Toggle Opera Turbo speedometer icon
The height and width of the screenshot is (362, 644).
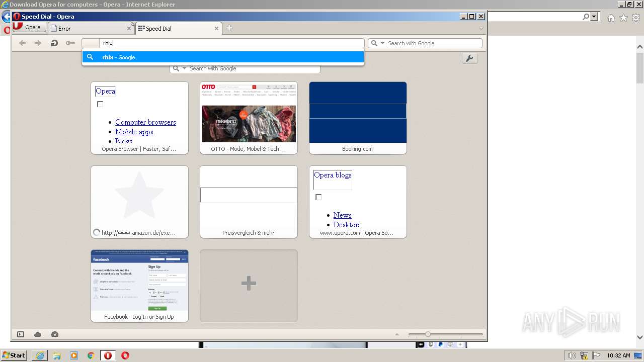(x=55, y=334)
